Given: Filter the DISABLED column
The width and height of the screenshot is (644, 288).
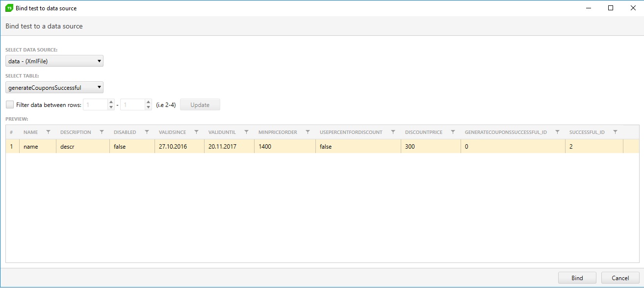Looking at the screenshot, I should click(147, 132).
